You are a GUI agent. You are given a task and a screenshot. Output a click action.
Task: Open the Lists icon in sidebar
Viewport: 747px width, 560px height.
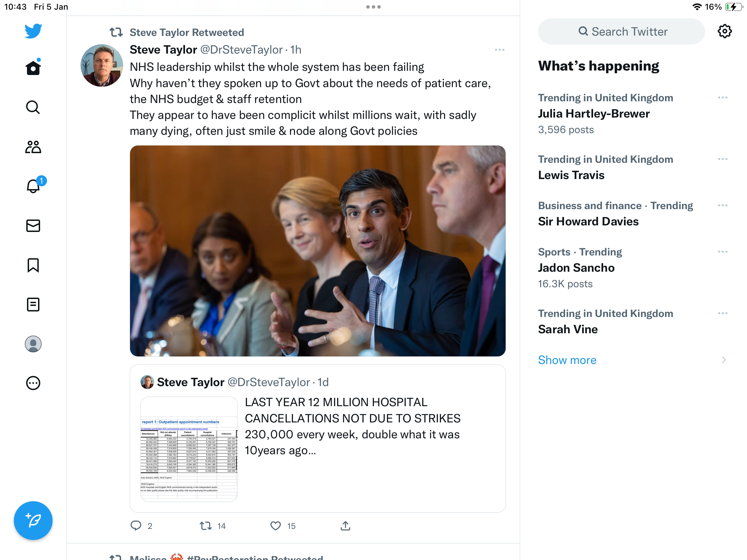point(33,305)
